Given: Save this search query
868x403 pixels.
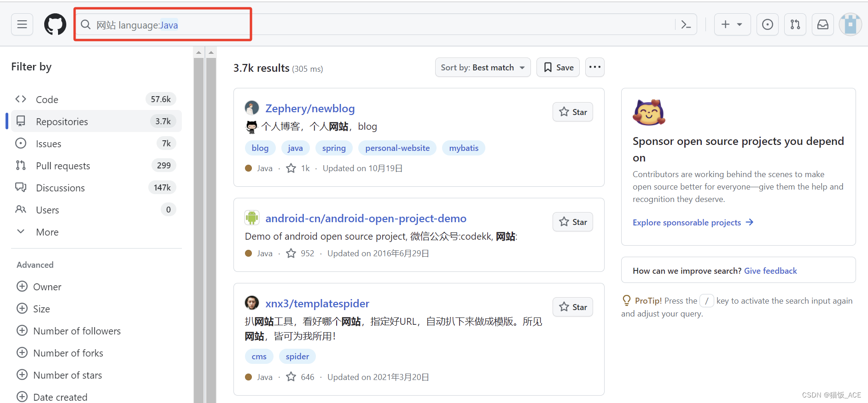Looking at the screenshot, I should click(x=558, y=68).
